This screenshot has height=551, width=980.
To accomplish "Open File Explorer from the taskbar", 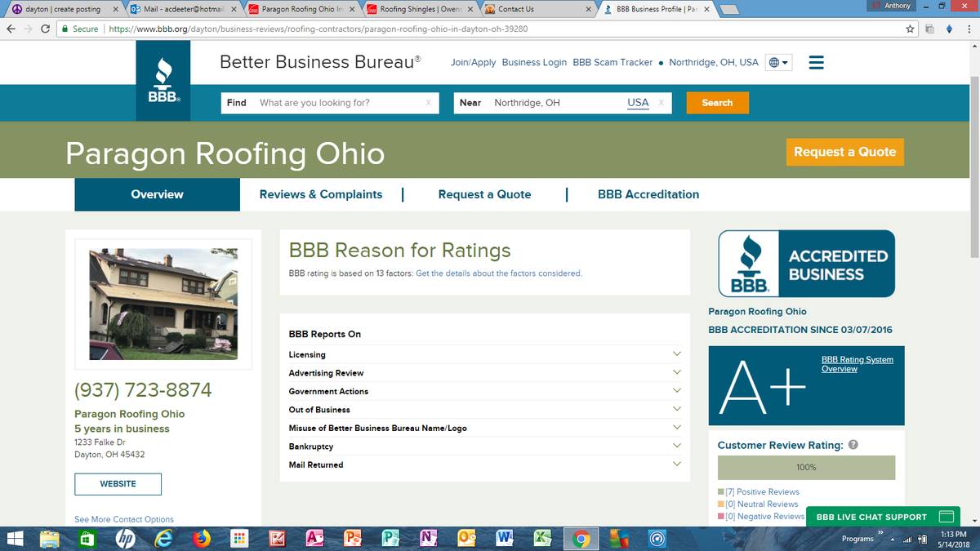I will (51, 539).
